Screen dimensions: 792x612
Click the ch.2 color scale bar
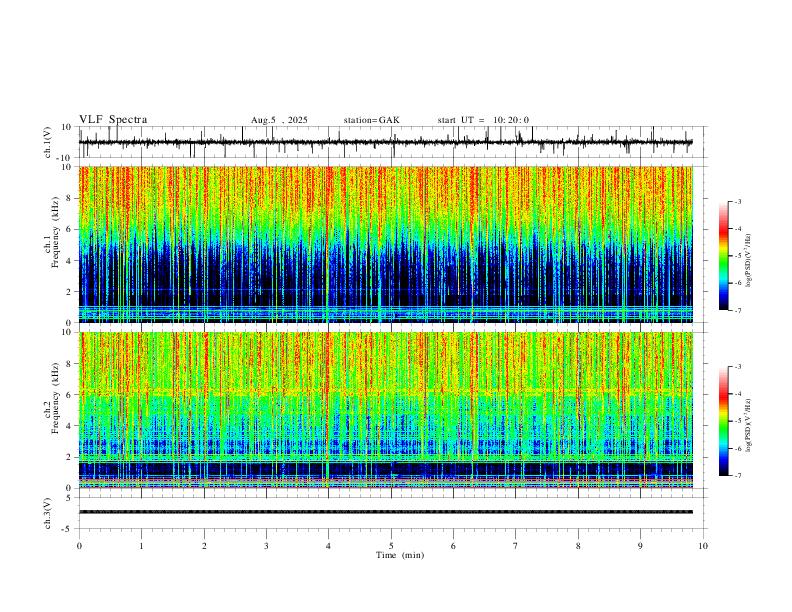coord(723,421)
